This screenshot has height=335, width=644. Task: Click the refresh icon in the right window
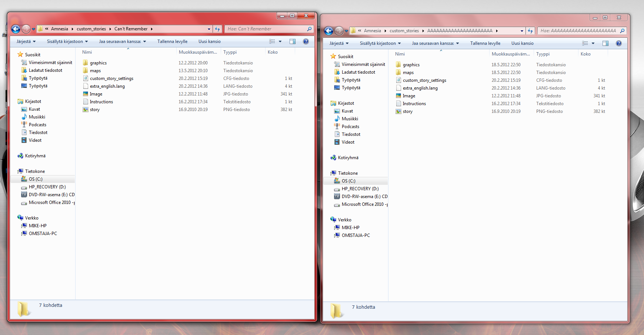coord(530,31)
